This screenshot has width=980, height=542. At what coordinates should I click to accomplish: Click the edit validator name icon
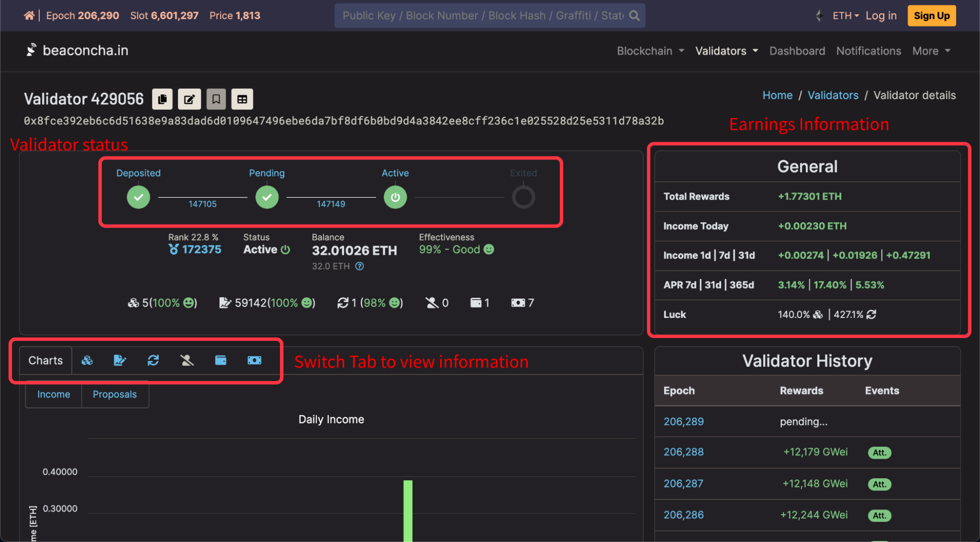click(x=189, y=99)
